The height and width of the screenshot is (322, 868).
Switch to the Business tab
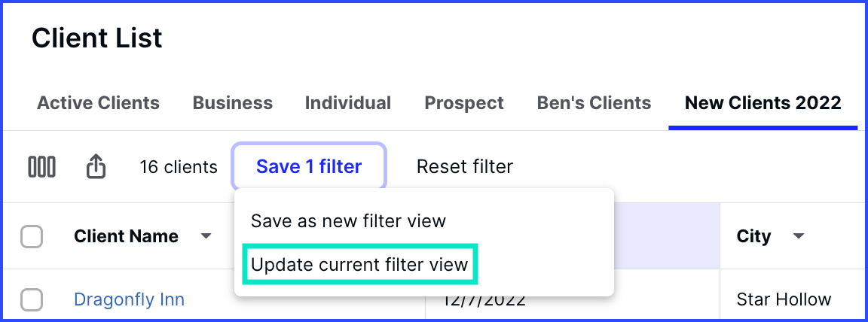click(x=233, y=103)
